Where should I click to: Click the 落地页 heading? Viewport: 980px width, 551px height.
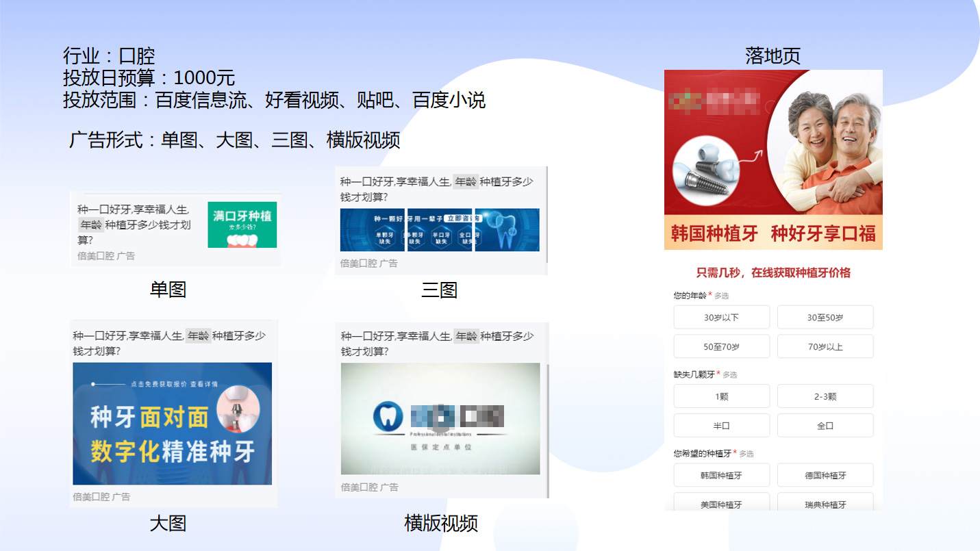coord(772,55)
